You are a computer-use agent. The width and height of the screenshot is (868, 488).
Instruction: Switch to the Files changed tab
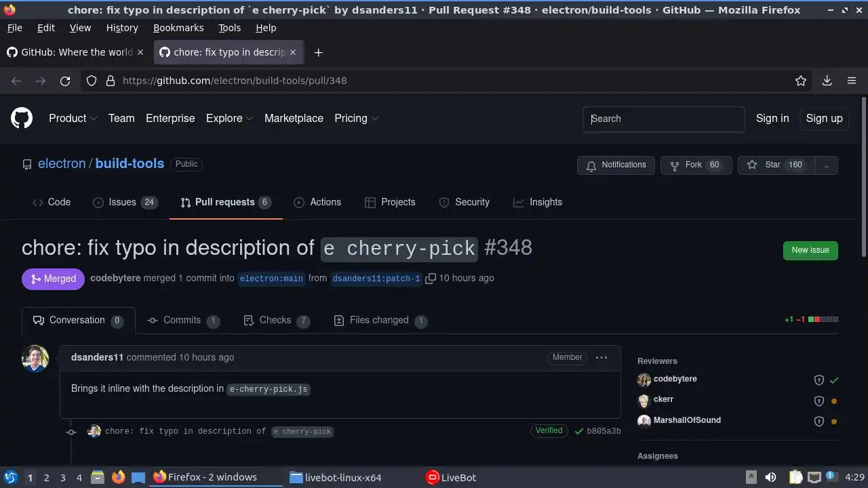tap(380, 320)
